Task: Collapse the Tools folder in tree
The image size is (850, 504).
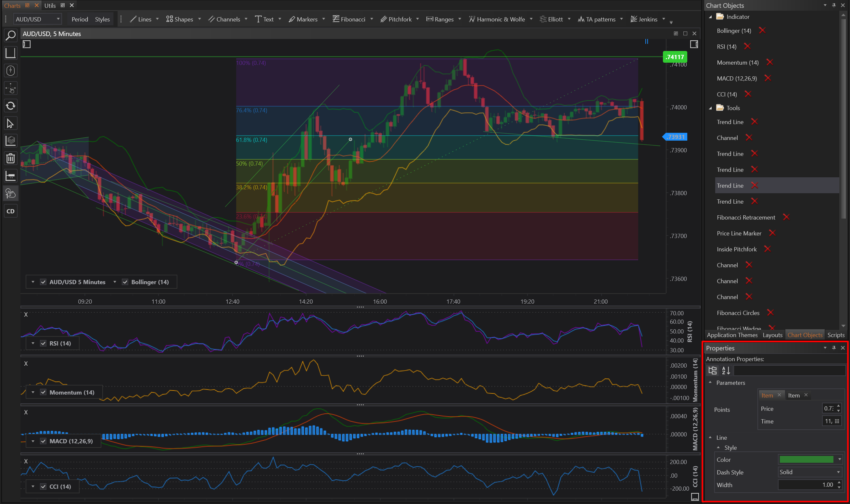Action: coord(710,108)
